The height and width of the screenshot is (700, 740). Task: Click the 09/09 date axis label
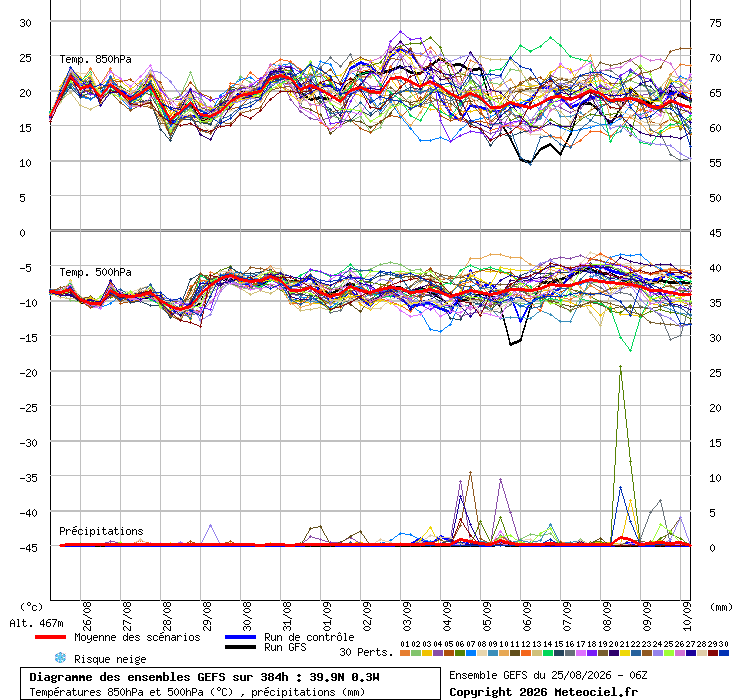tap(648, 616)
